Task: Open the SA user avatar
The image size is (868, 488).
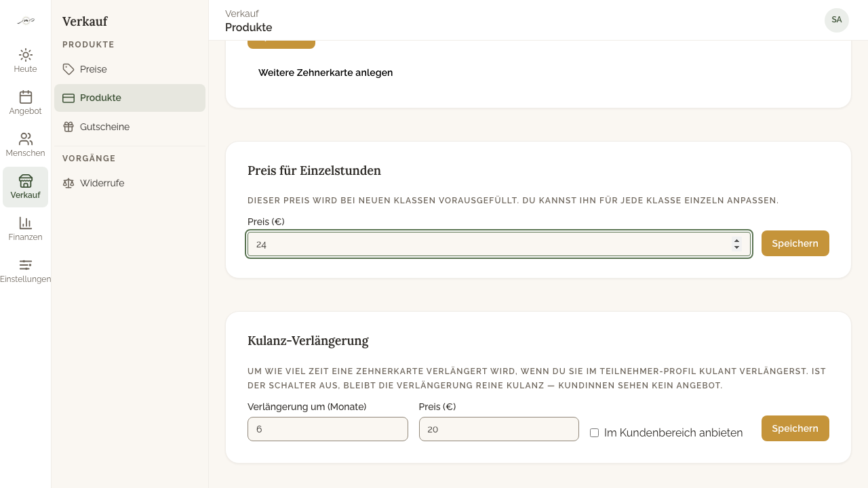Action: [836, 20]
